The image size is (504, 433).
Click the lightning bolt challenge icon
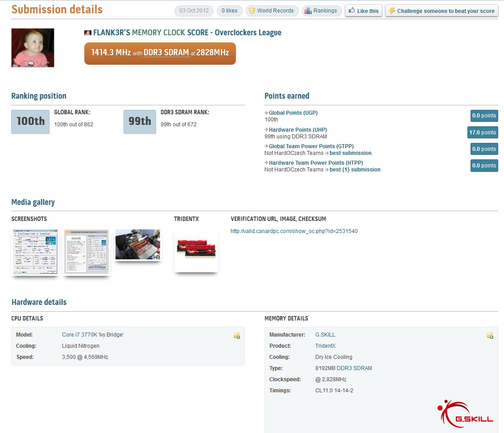coord(392,11)
